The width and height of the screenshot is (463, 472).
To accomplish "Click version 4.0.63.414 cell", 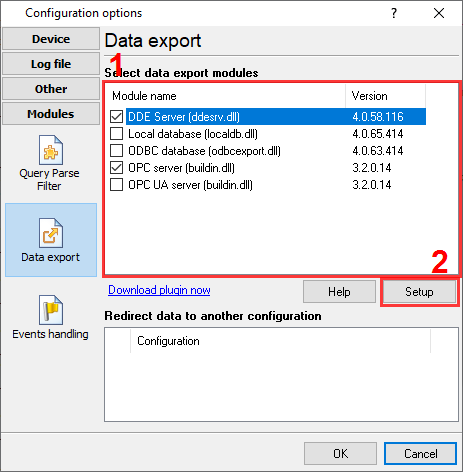I will click(378, 151).
